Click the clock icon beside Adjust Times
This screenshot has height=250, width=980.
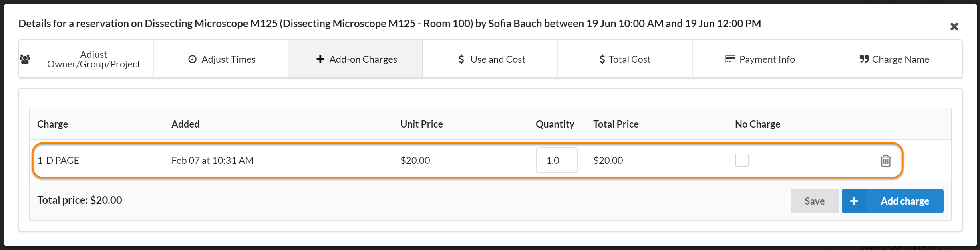(192, 59)
